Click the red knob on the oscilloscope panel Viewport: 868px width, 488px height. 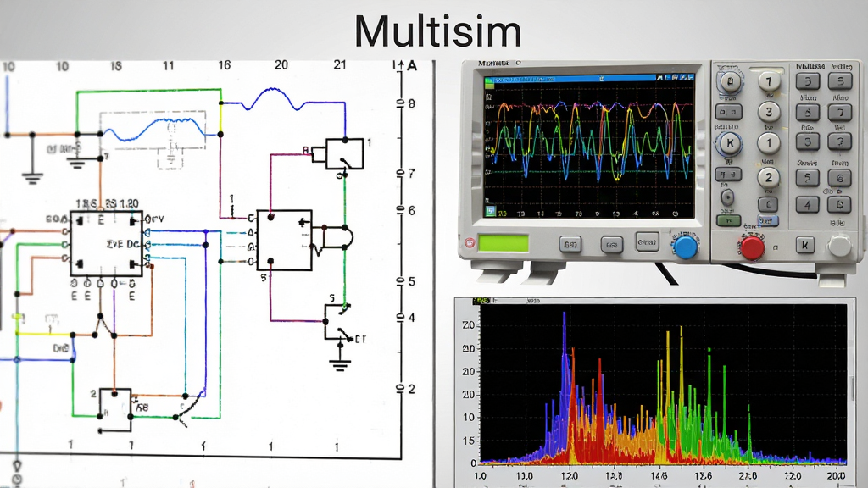tap(753, 247)
